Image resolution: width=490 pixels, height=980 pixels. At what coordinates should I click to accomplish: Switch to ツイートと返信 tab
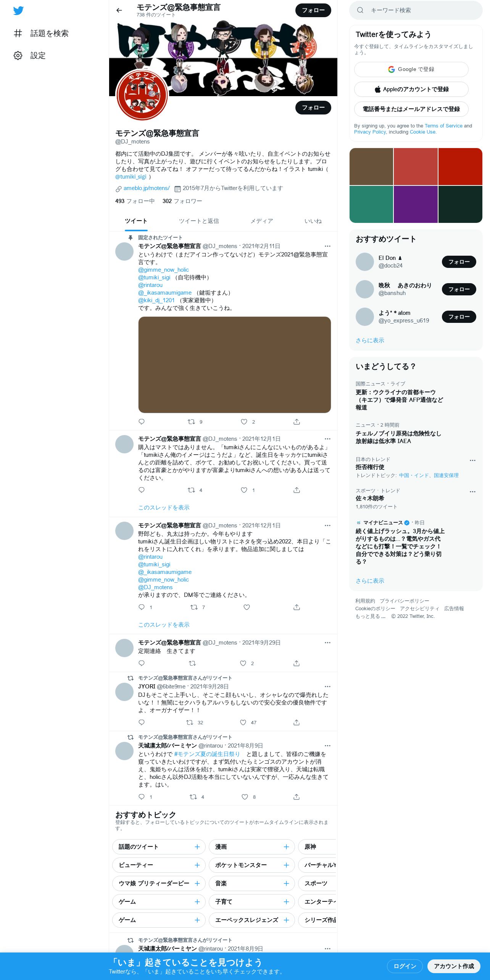click(x=199, y=221)
